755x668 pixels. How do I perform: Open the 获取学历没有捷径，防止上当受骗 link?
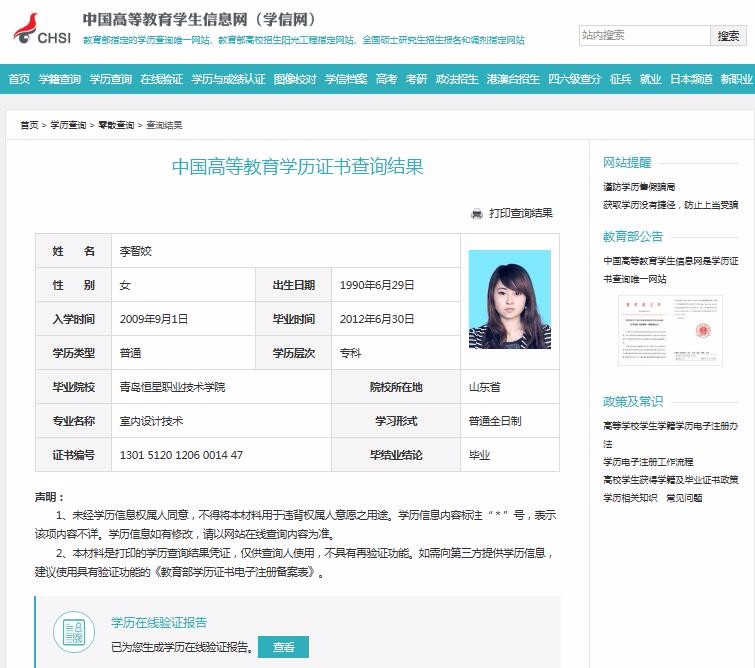pos(671,205)
